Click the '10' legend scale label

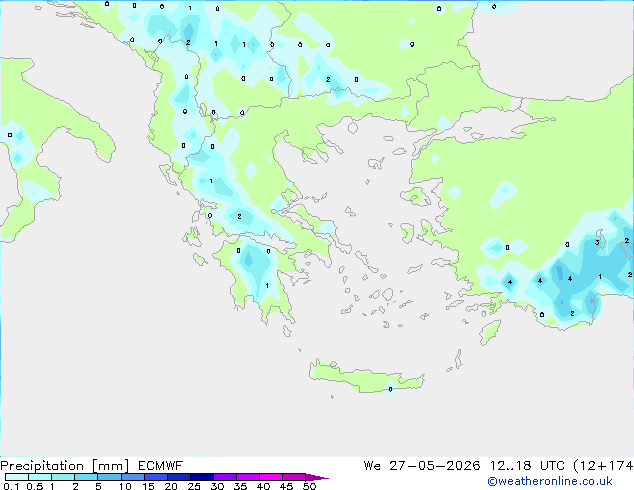(x=125, y=486)
